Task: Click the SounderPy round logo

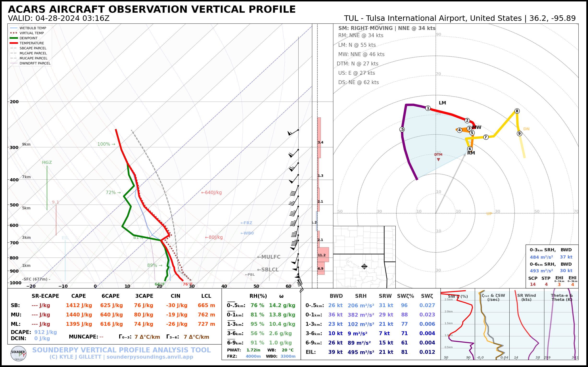Action: [x=18, y=354]
